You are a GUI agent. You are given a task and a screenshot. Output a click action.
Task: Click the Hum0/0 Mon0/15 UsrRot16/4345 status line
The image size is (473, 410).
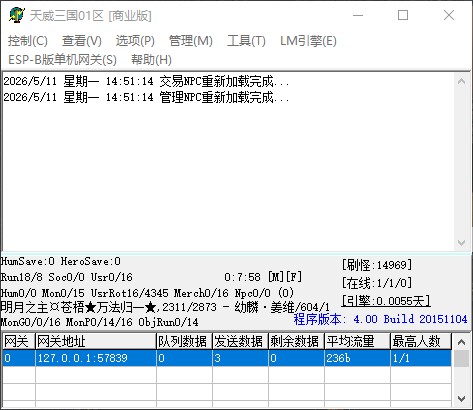[147, 293]
